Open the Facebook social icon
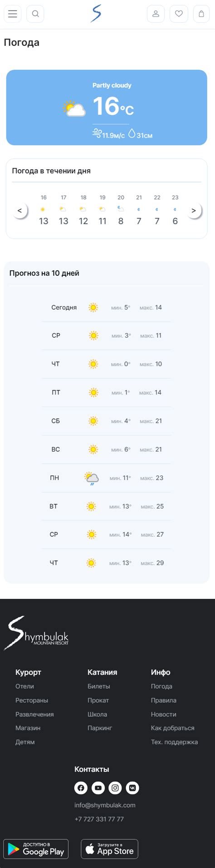Screen dimensions: 215x868 (x=81, y=788)
